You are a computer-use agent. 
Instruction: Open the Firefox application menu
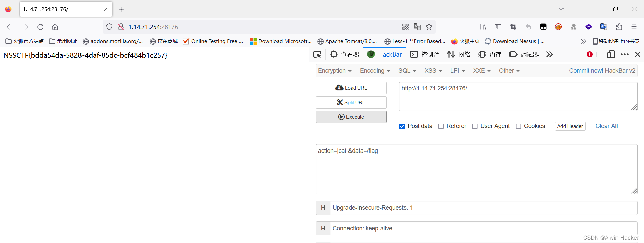pyautogui.click(x=634, y=27)
